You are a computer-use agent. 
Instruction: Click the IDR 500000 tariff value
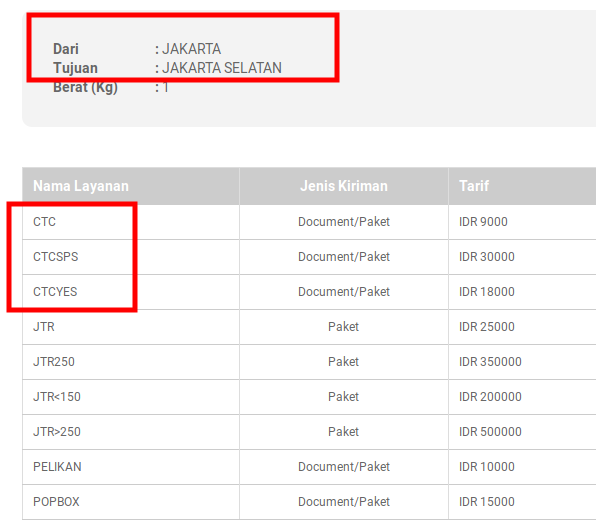tap(490, 432)
